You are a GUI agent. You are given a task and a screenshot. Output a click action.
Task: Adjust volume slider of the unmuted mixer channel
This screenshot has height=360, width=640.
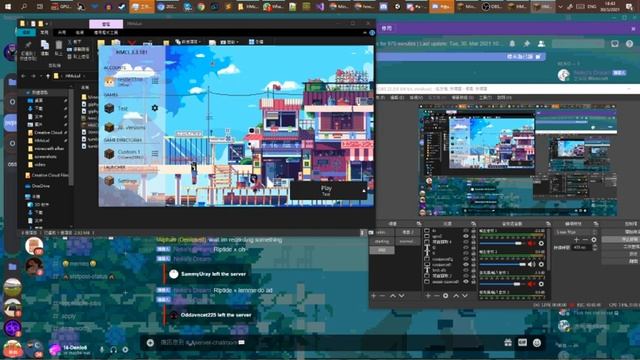[x=502, y=264]
